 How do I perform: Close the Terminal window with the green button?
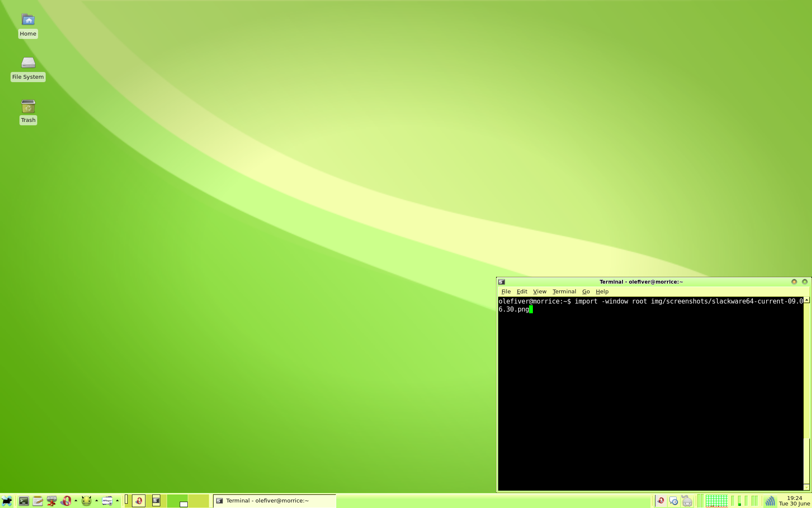pos(805,282)
